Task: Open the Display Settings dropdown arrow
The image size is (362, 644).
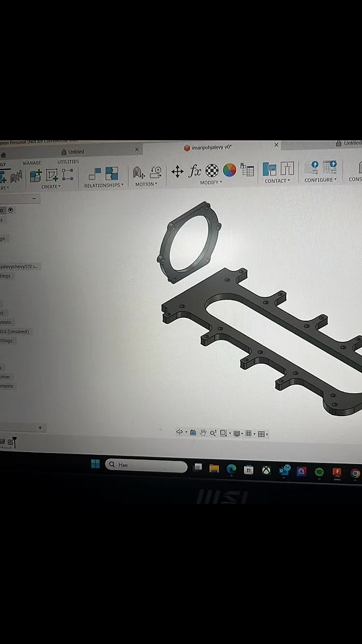Action: point(242,434)
